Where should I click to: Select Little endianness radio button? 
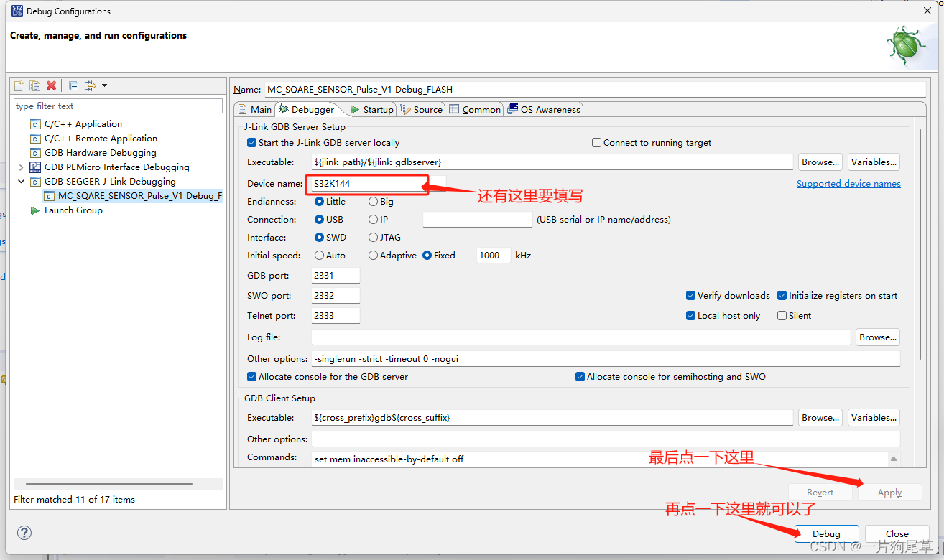coord(320,202)
